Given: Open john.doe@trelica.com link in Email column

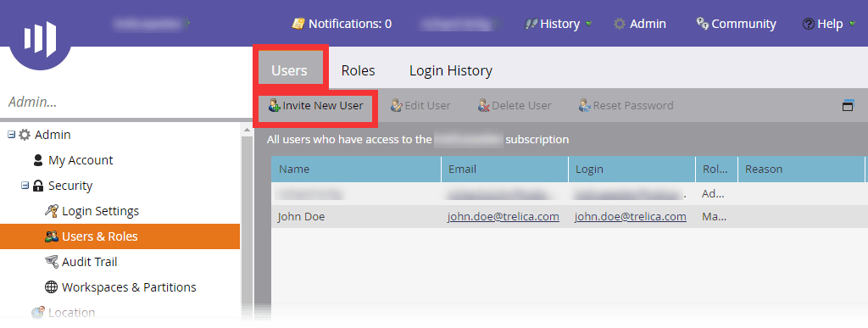Looking at the screenshot, I should click(x=504, y=217).
